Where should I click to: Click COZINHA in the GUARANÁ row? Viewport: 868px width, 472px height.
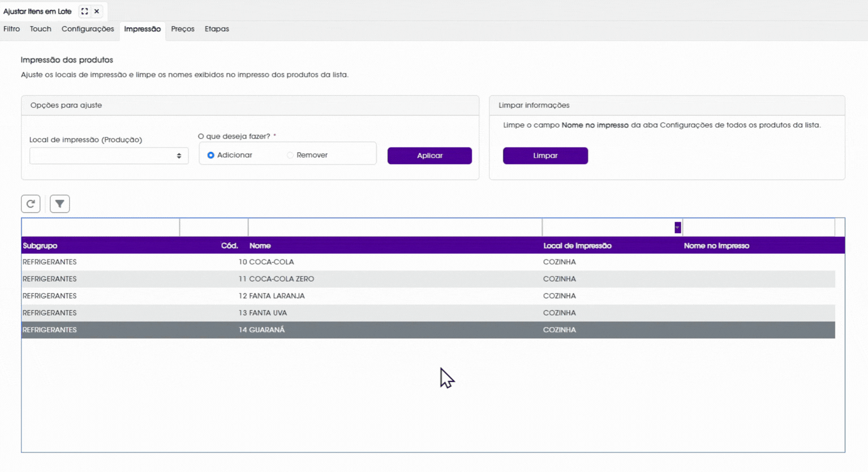click(560, 330)
